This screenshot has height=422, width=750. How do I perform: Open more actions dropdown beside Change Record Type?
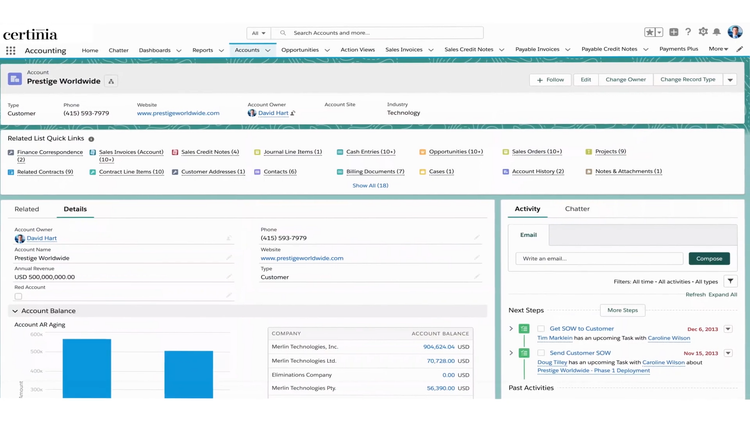[730, 80]
